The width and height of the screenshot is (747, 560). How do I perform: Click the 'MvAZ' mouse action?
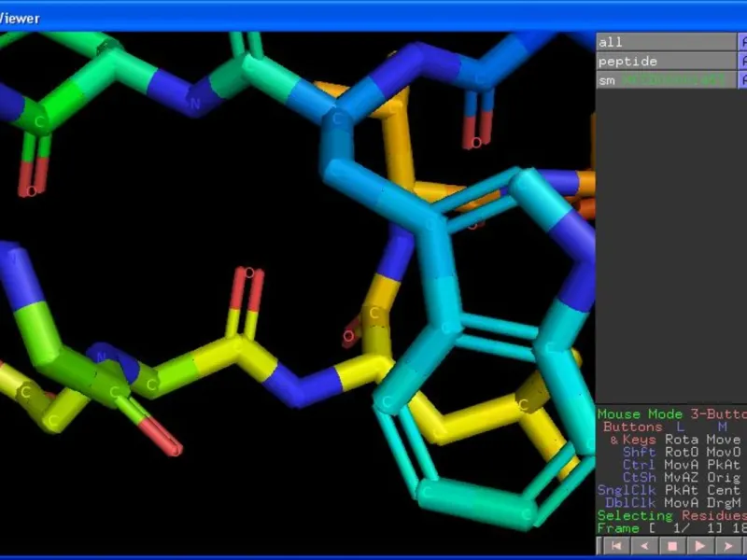(683, 477)
